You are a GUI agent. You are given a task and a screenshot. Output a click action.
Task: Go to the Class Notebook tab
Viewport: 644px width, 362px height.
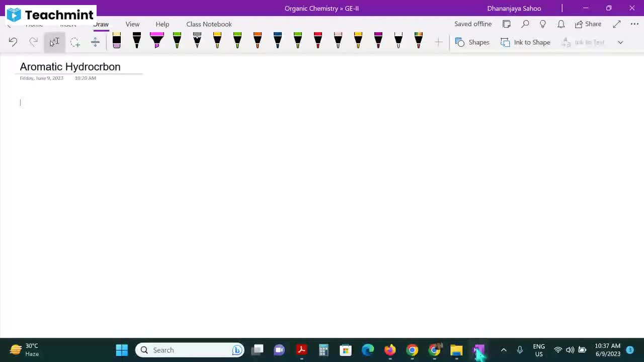209,24
